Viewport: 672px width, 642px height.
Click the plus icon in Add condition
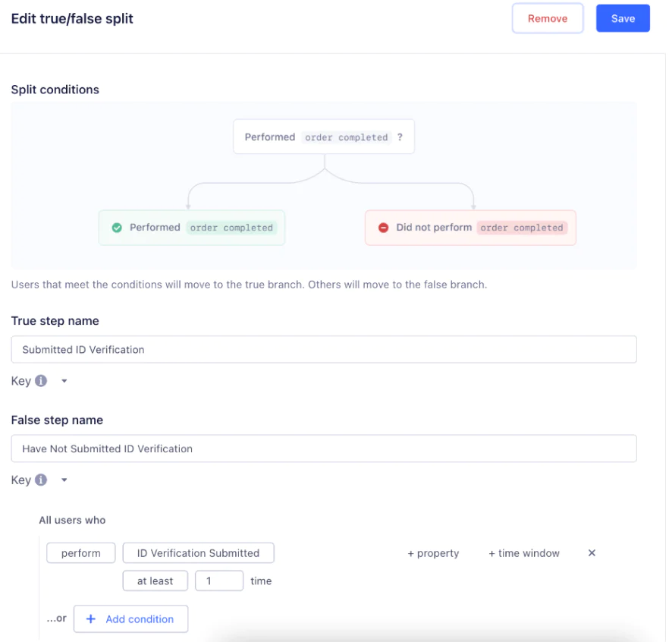click(x=91, y=618)
